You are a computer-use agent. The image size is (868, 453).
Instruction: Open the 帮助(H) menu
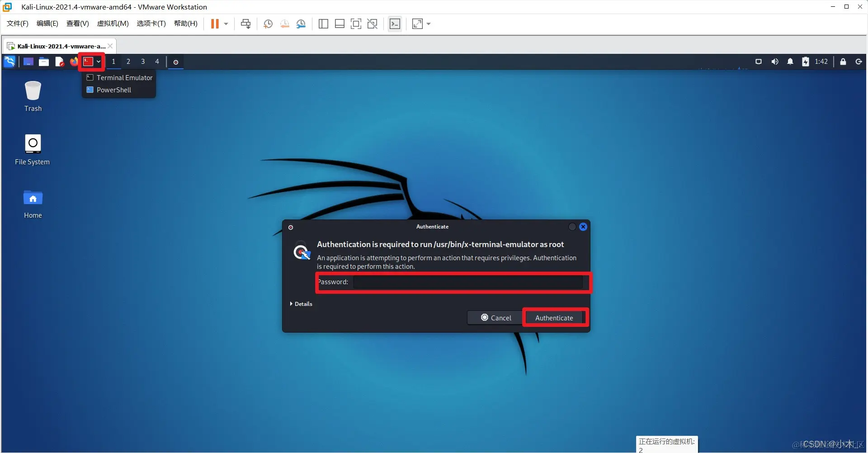pyautogui.click(x=186, y=24)
